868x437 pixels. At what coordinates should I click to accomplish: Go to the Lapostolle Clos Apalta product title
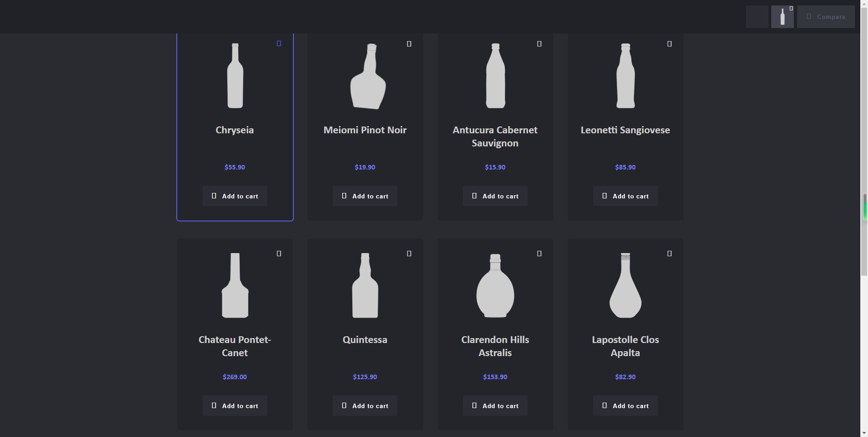pos(625,346)
